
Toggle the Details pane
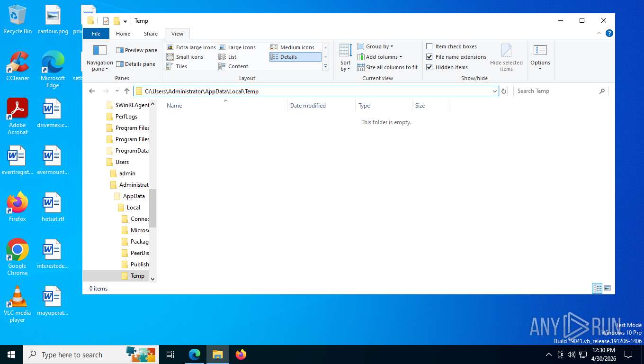click(135, 64)
